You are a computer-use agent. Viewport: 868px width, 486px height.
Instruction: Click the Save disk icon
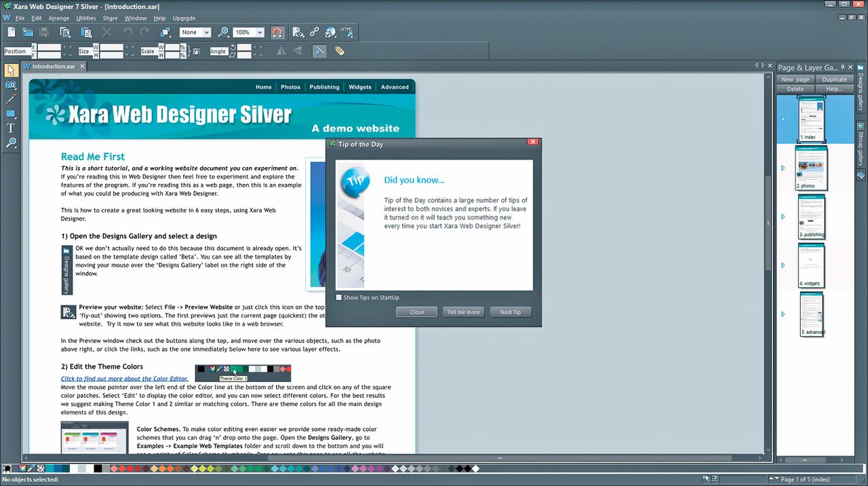click(x=44, y=32)
